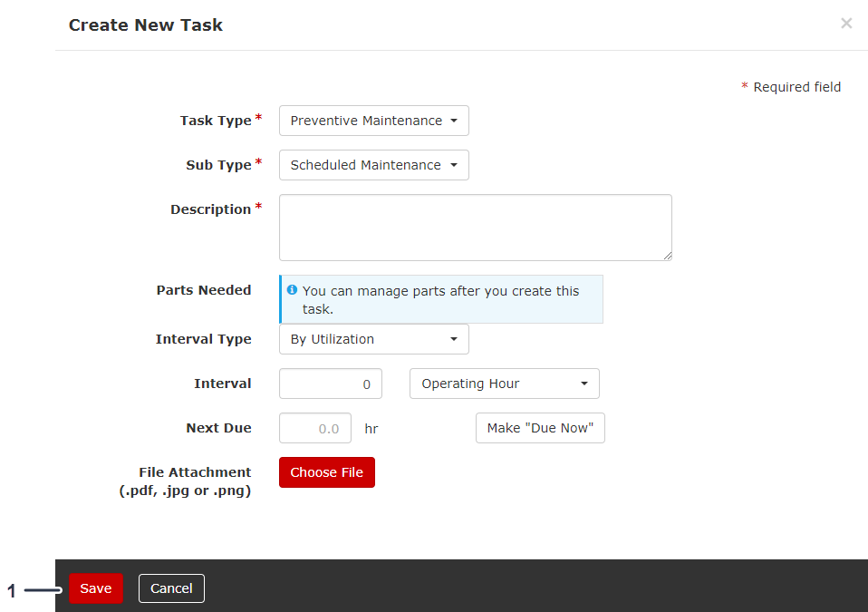The height and width of the screenshot is (612, 868).
Task: Grab the Description box resize handle
Action: [667, 256]
